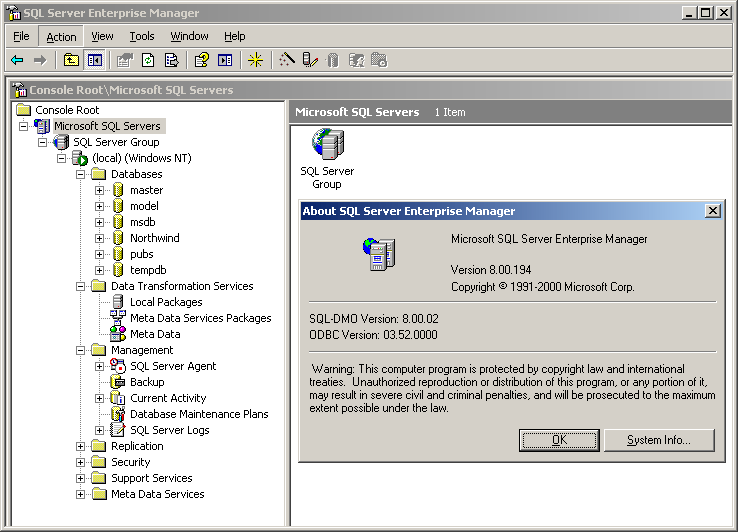Click the SQL Server Logs icon
The height and width of the screenshot is (532, 738).
coord(118,430)
